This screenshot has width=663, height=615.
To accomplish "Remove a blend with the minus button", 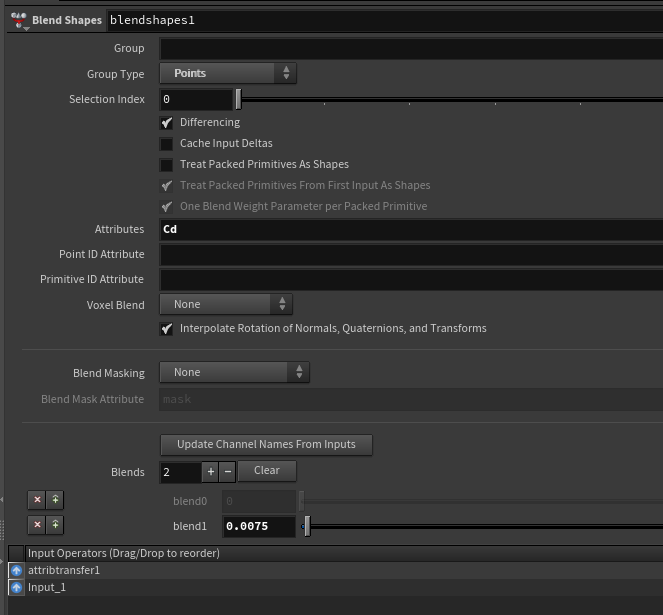I will [227, 471].
